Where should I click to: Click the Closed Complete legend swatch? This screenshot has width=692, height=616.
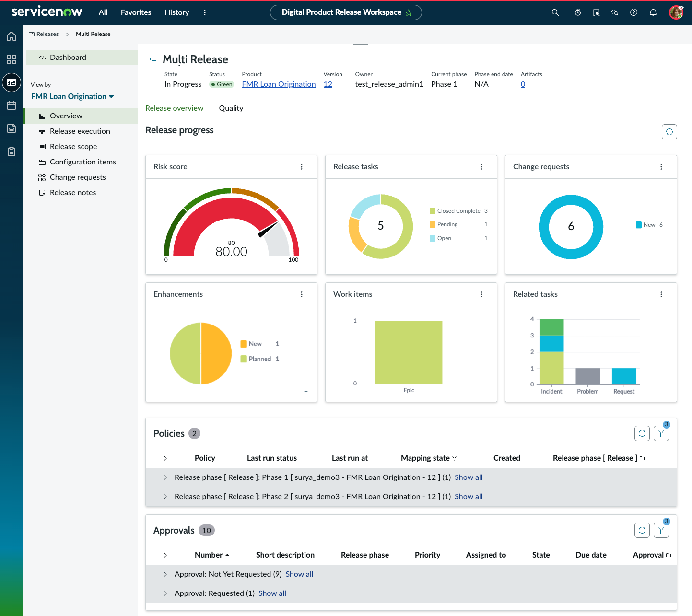click(x=433, y=211)
